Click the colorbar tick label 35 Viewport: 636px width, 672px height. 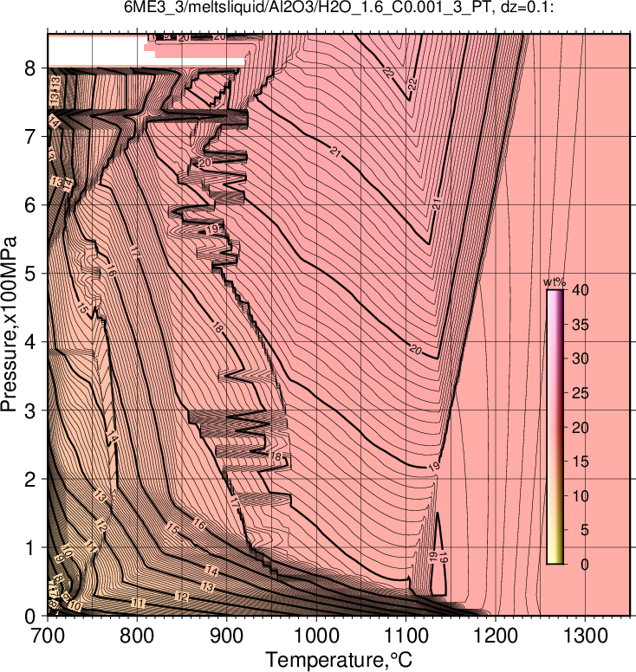[580, 325]
